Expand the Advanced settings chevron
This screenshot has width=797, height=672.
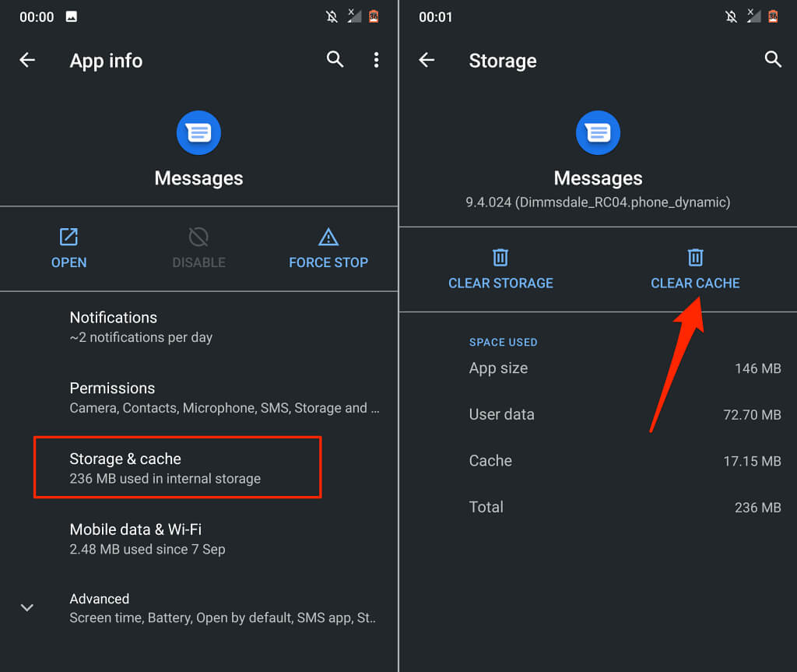coord(27,607)
